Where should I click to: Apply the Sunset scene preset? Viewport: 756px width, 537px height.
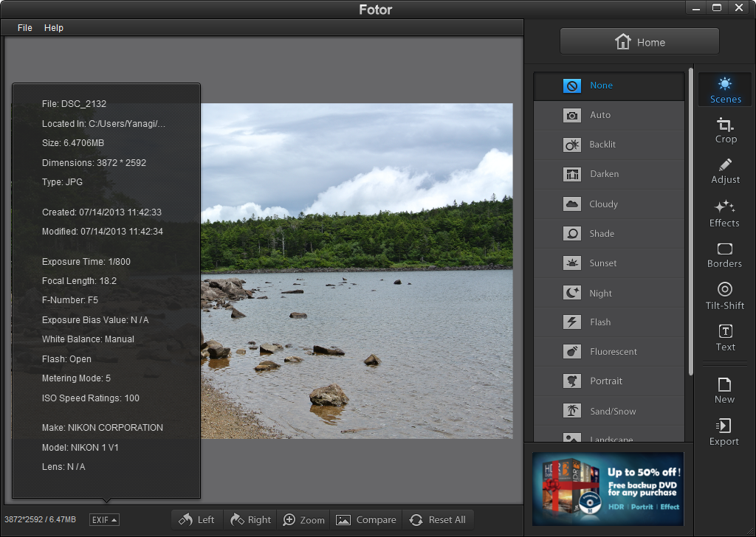[x=609, y=263]
